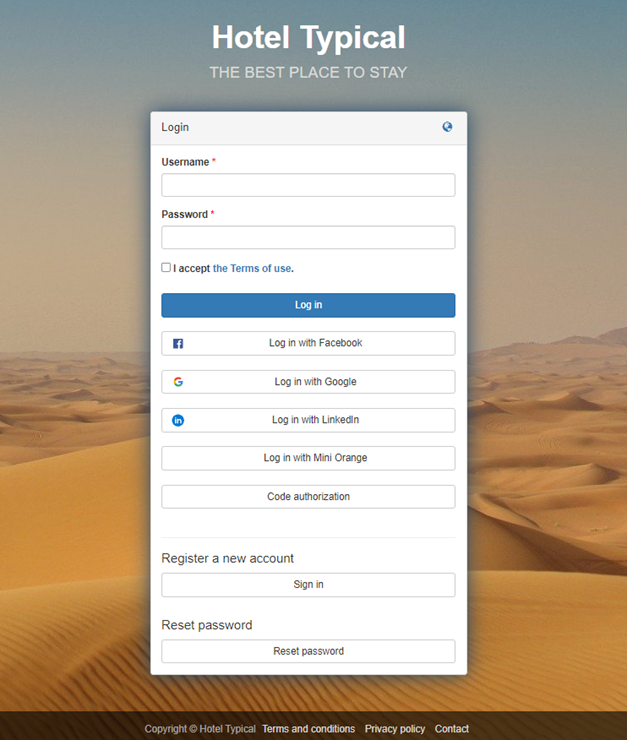
Task: Click the Google logo icon
Action: click(x=178, y=382)
